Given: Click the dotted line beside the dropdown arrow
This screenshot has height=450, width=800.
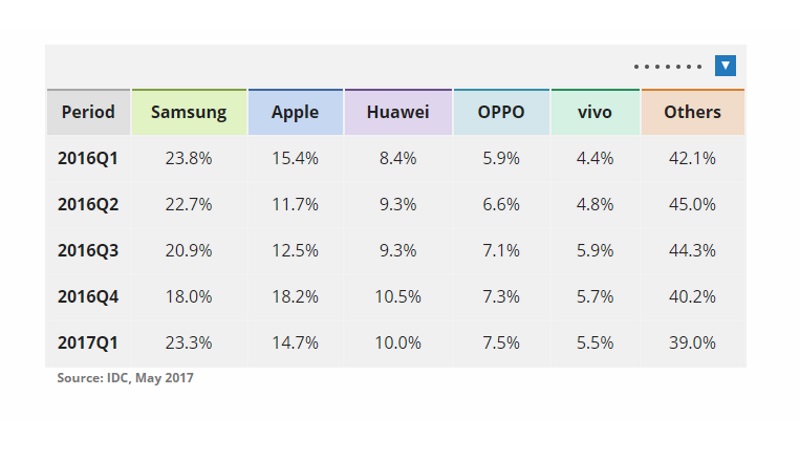Looking at the screenshot, I should (668, 66).
